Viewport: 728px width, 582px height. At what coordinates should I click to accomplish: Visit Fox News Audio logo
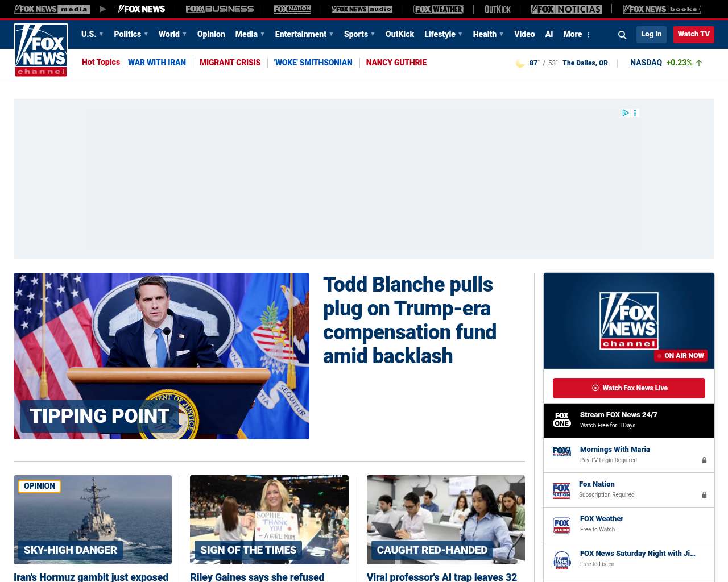coord(362,9)
